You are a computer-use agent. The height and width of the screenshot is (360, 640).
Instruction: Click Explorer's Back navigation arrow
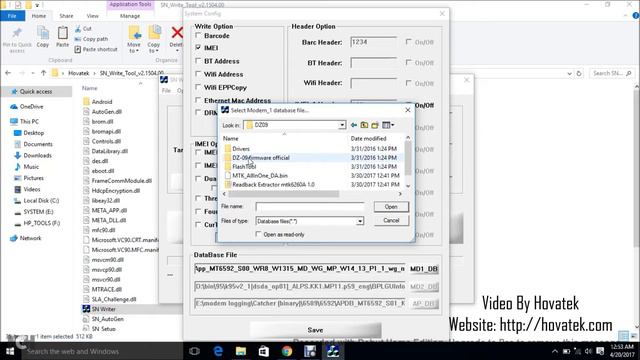[x=8, y=73]
